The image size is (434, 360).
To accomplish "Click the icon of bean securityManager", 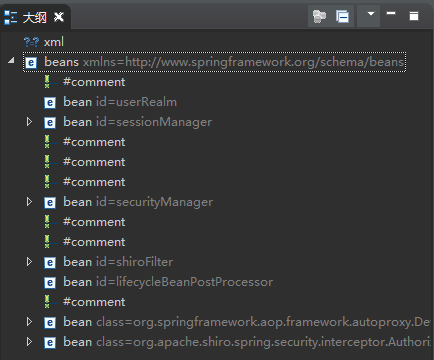I will [50, 203].
